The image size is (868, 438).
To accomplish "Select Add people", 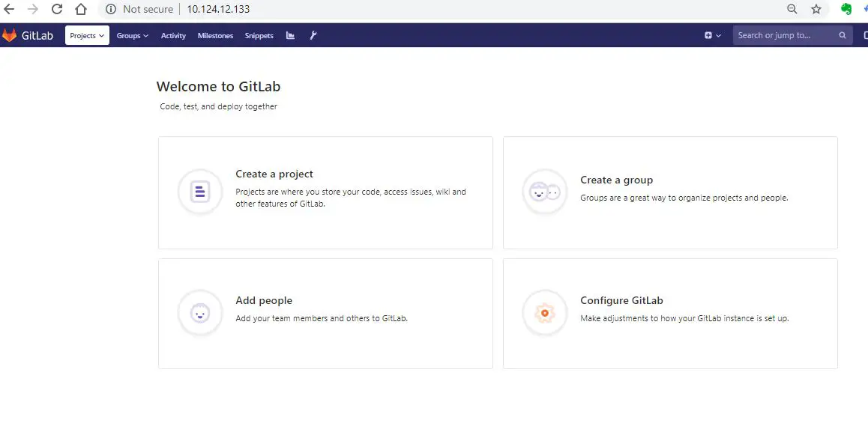I will 264,300.
